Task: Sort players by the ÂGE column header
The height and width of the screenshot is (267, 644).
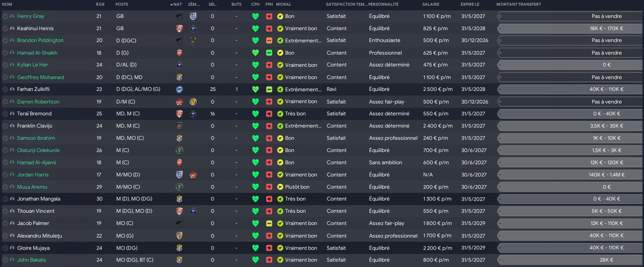Action: (x=100, y=5)
